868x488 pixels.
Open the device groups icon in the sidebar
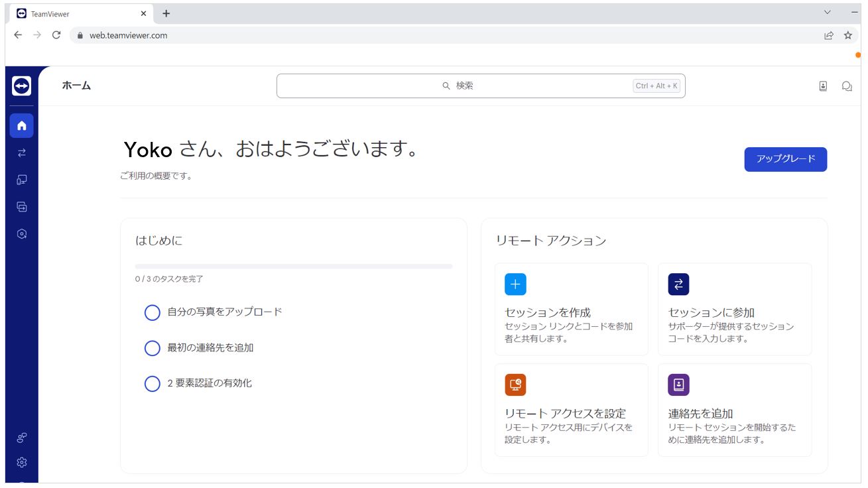coord(21,206)
